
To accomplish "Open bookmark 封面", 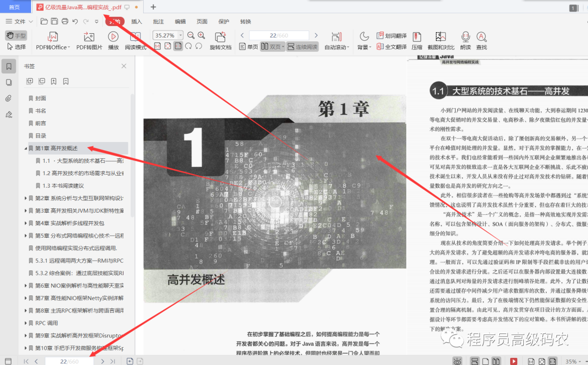I will click(40, 98).
